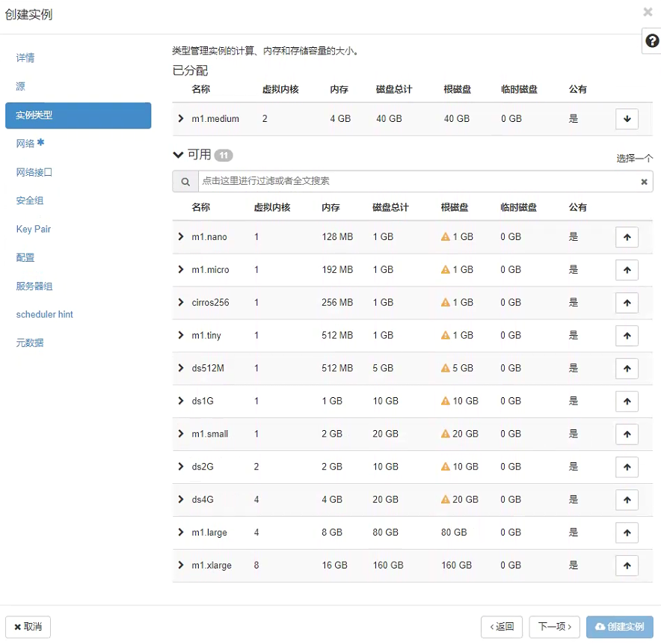The image size is (661, 644).
Task: Click the help question mark icon
Action: (x=651, y=41)
